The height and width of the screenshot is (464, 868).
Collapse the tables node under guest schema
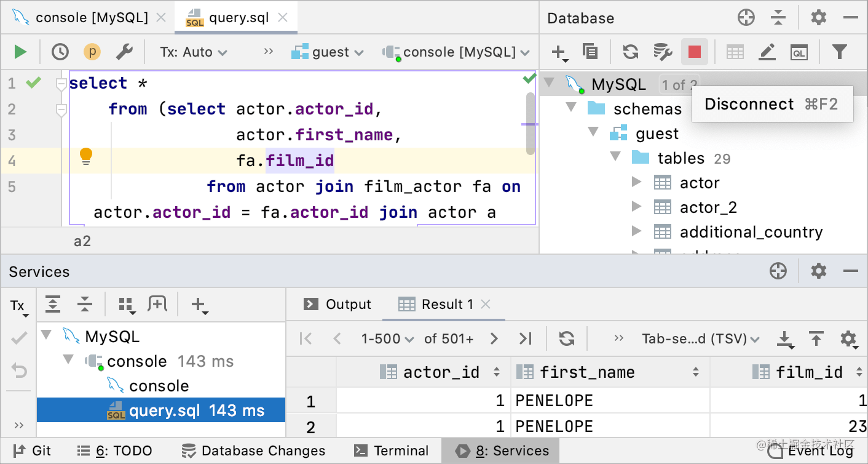pyautogui.click(x=615, y=158)
